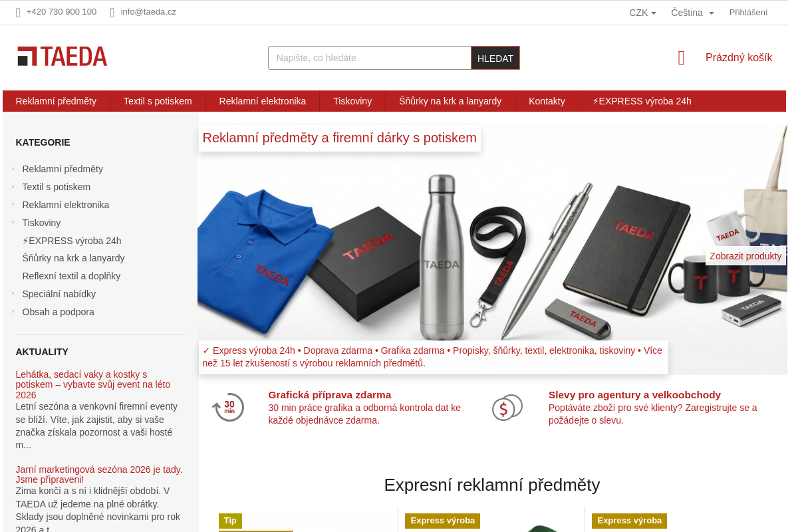798x532 pixels.
Task: Open the Jarní marketingová sezóna 2026 article
Action: click(99, 474)
